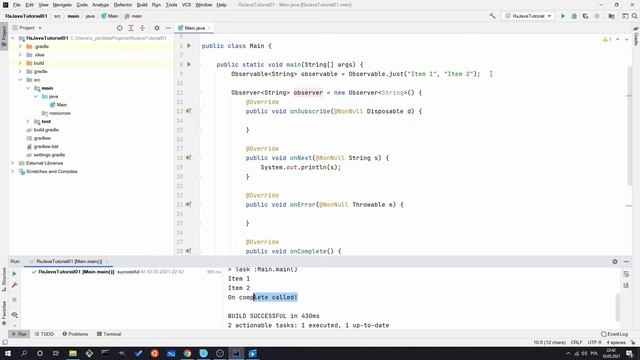This screenshot has height=360, width=640.
Task: Click CRLF line separator in status bar
Action: tap(576, 342)
